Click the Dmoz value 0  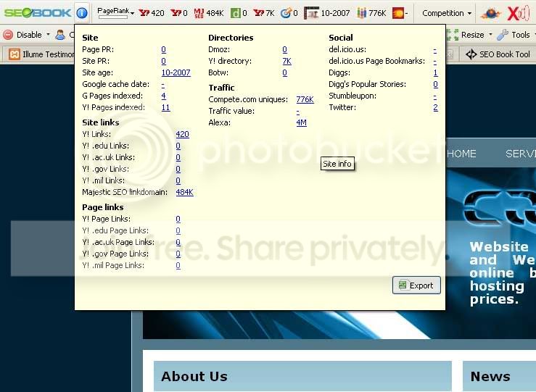[285, 49]
